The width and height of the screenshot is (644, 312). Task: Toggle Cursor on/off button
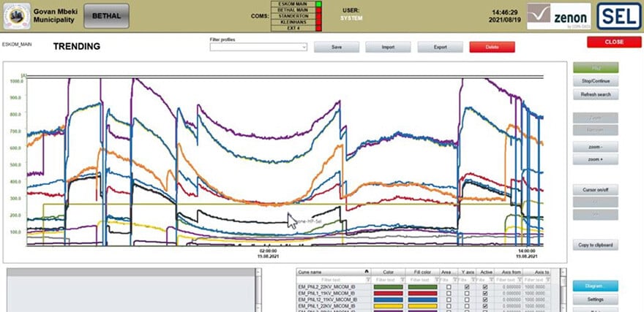tap(596, 190)
